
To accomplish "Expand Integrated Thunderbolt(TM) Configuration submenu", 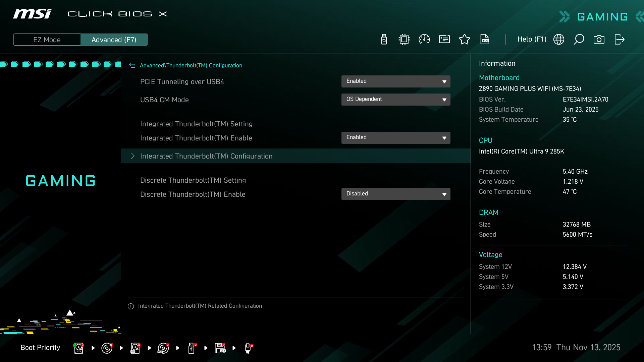I will pos(206,156).
